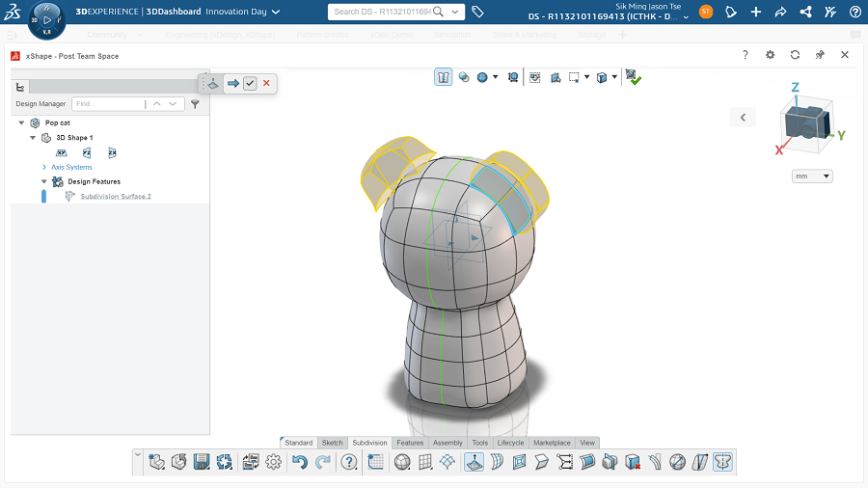Click the Save floppy disk icon

coord(202,463)
